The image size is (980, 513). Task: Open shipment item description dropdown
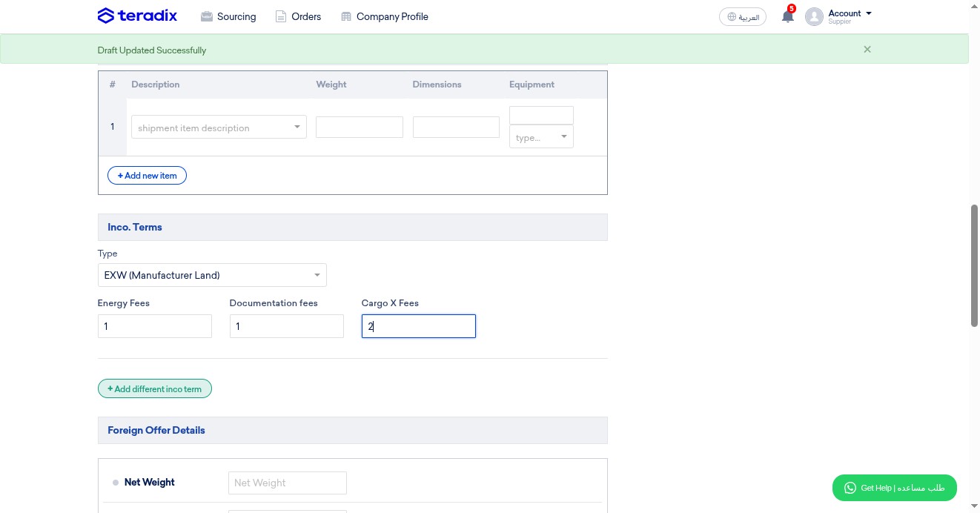tap(219, 128)
